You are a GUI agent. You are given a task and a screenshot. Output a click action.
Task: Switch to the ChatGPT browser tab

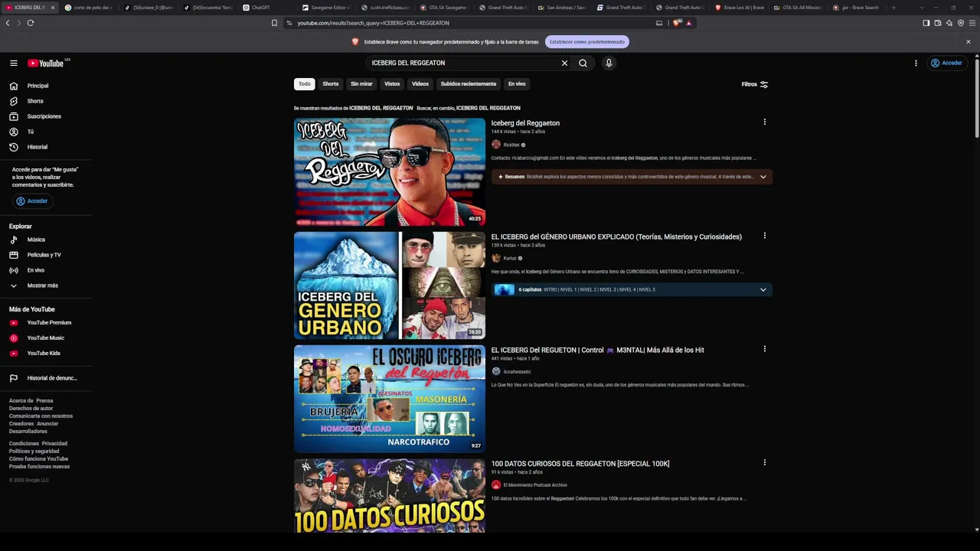click(x=262, y=8)
